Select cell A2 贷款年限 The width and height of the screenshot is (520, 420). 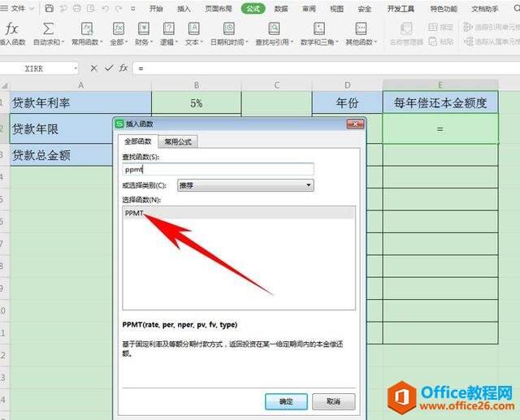(x=62, y=129)
